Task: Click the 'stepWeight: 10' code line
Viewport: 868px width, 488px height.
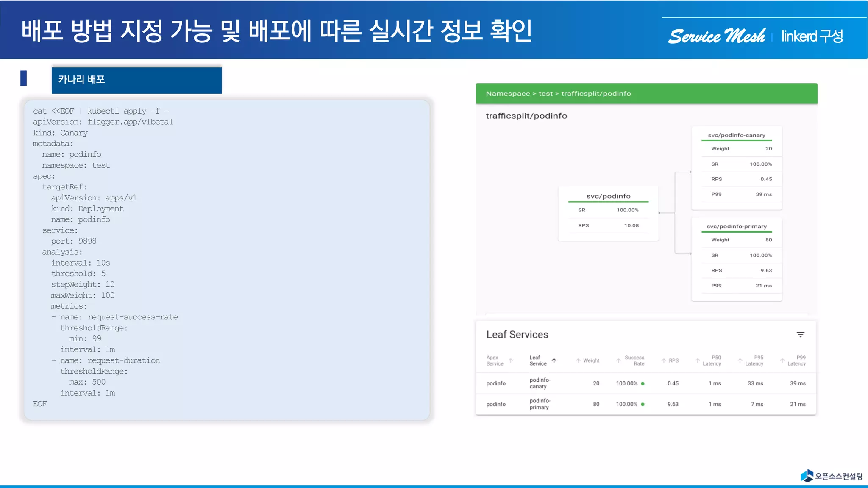Action: click(x=83, y=285)
